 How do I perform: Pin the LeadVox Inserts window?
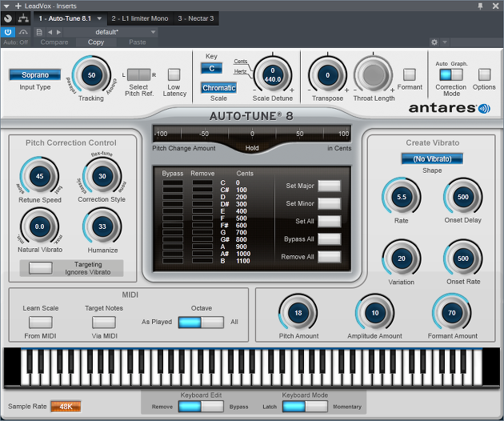pos(480,6)
